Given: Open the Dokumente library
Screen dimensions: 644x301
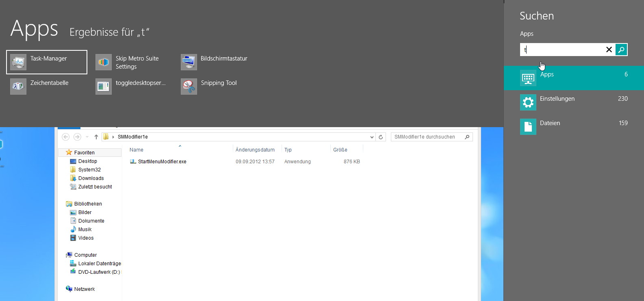Looking at the screenshot, I should (x=91, y=221).
